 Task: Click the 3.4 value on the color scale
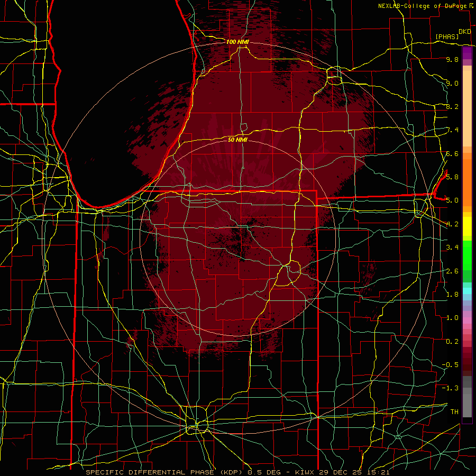coord(452,247)
